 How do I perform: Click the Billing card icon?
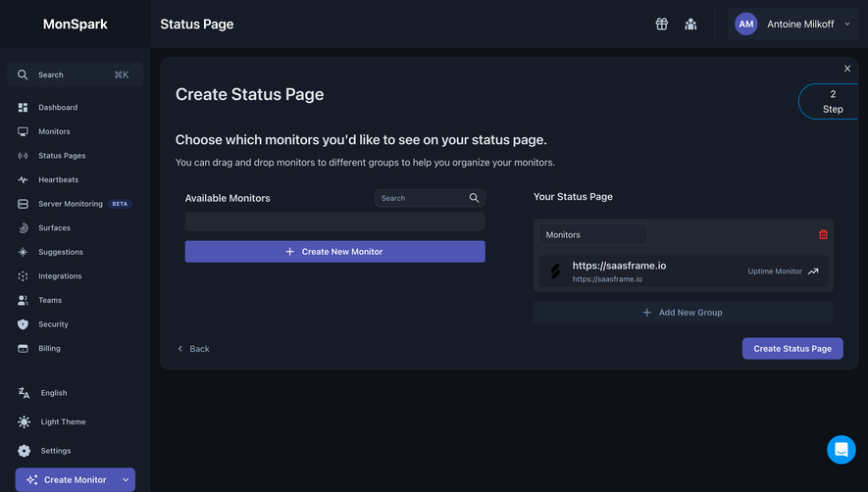click(x=23, y=348)
